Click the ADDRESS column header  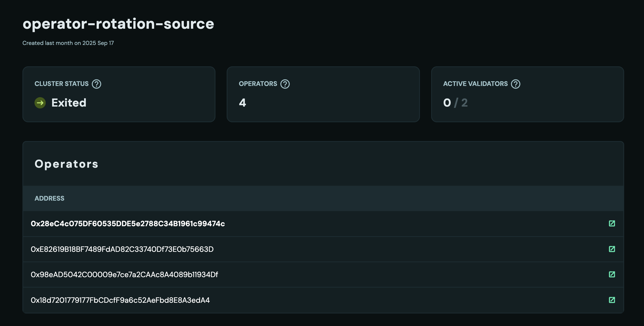click(x=49, y=198)
